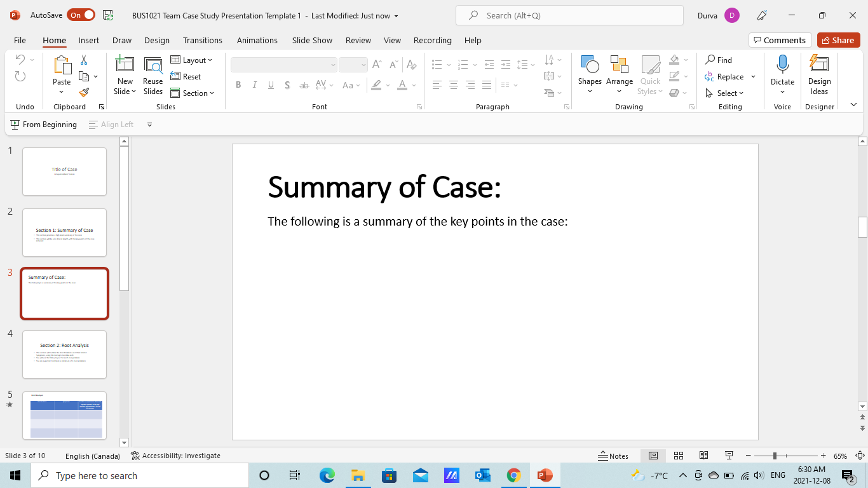Open Customize Quick Access Toolbar dropdown

(x=150, y=125)
